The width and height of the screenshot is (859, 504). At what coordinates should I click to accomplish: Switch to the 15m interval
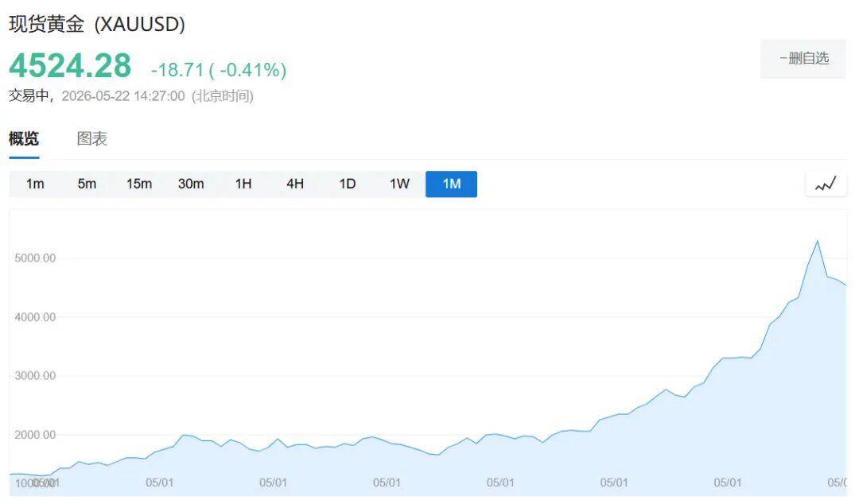point(139,184)
